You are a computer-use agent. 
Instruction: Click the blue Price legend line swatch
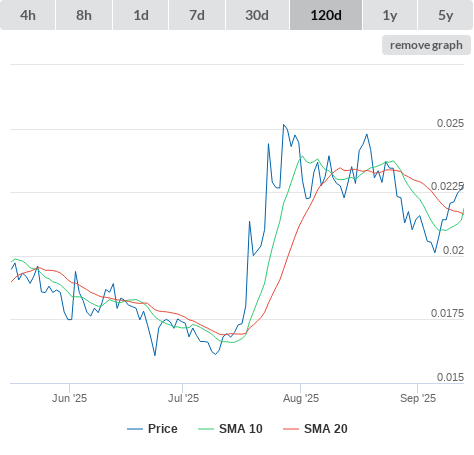[135, 429]
